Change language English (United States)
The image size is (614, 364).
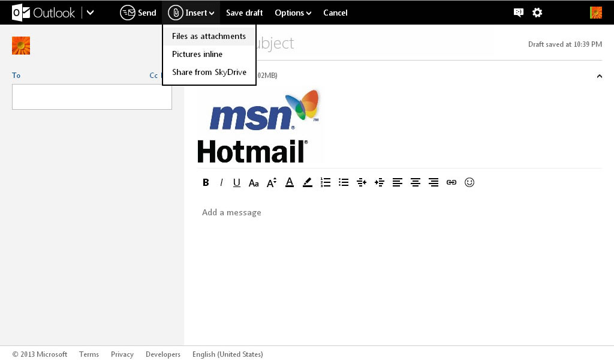click(x=227, y=354)
